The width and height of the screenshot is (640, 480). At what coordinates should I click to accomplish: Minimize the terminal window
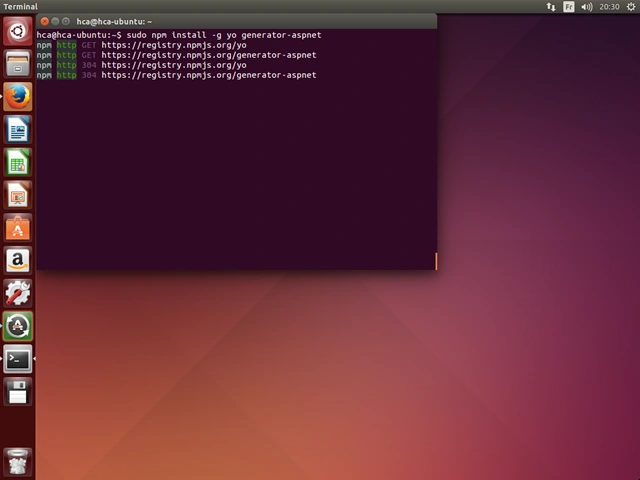pos(55,21)
